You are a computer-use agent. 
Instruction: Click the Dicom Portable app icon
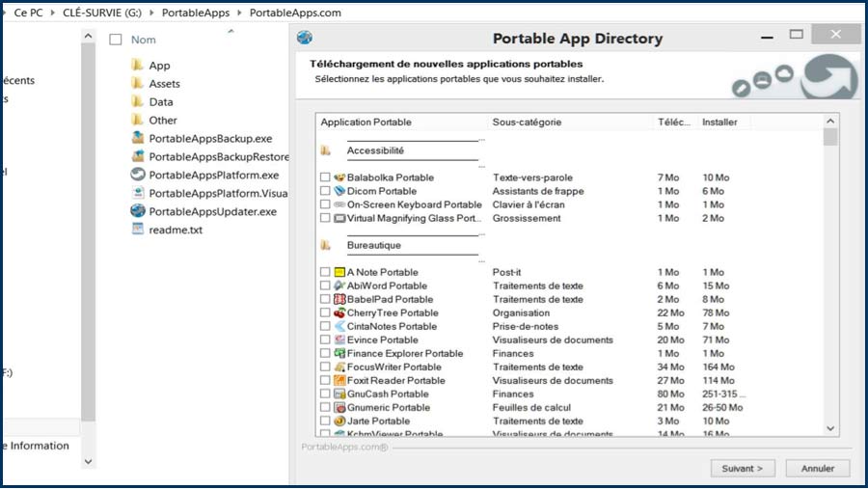pos(339,191)
